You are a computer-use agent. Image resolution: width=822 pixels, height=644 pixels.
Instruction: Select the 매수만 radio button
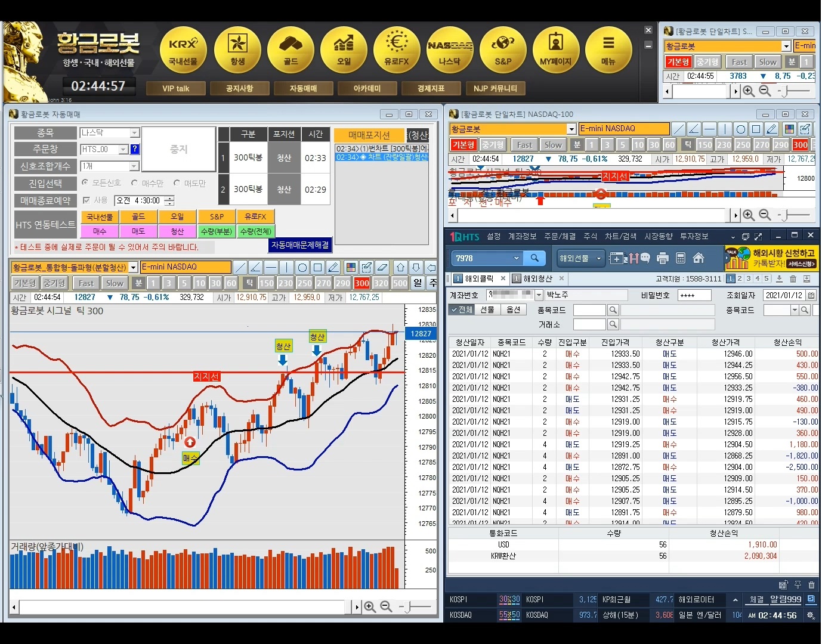click(135, 182)
